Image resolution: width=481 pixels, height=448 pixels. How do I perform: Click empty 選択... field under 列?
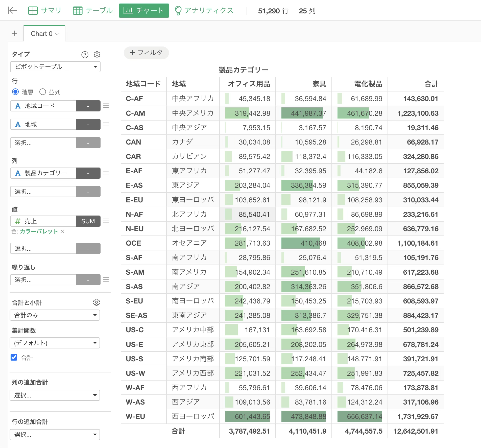click(x=43, y=192)
